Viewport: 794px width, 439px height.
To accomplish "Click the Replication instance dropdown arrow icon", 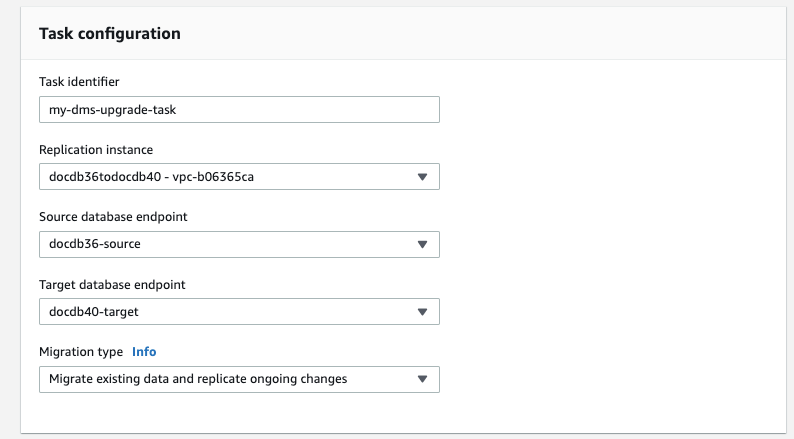I will 422,177.
